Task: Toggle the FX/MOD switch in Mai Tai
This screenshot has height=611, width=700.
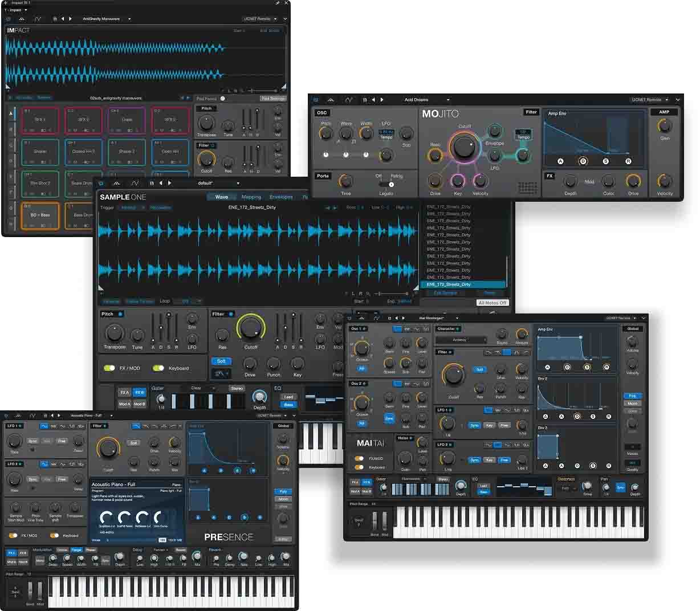Action: (x=359, y=458)
